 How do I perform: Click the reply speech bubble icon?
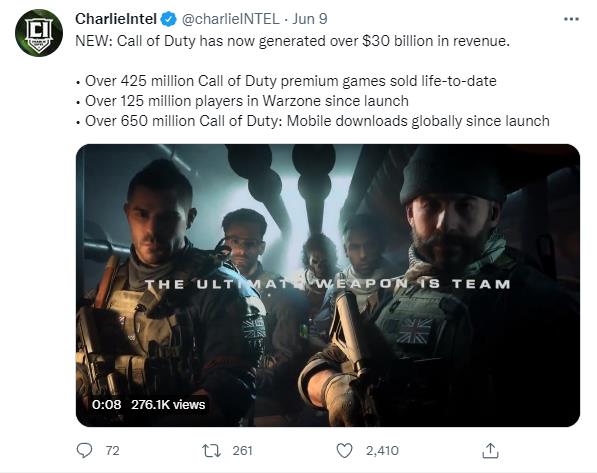[x=84, y=451]
